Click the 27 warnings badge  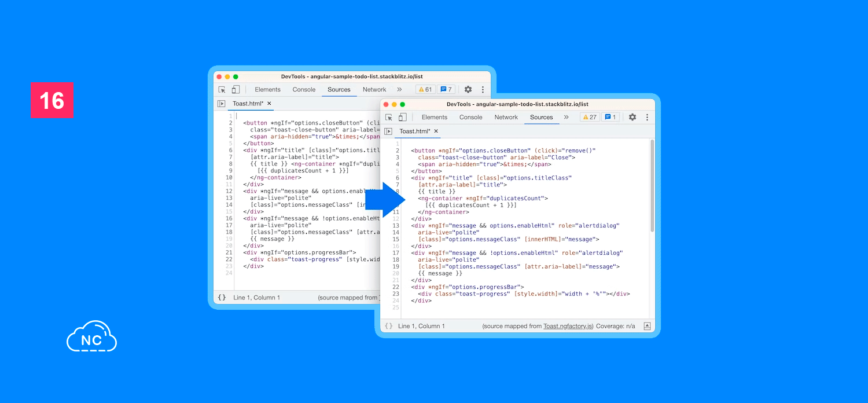[x=590, y=117]
